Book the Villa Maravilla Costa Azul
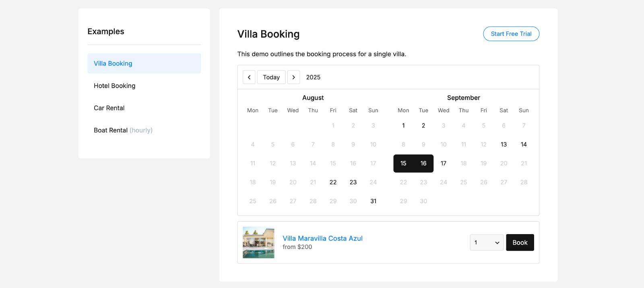The width and height of the screenshot is (644, 288). click(x=520, y=243)
